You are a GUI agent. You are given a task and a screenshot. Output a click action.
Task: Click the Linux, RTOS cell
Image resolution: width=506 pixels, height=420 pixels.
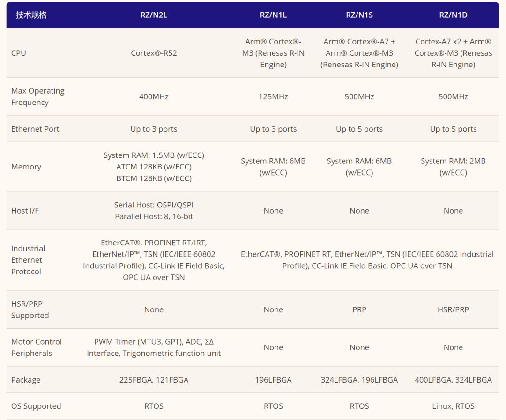[x=453, y=406]
